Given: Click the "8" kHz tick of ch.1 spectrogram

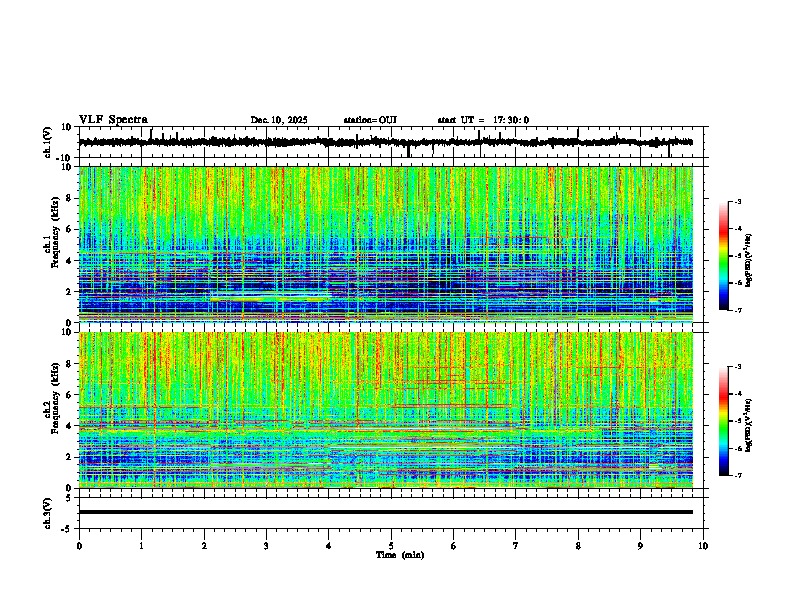Looking at the screenshot, I should pos(70,198).
